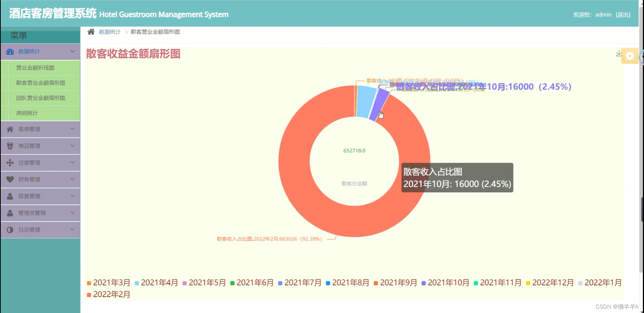Expand the 日志管理 menu chevron

tap(73, 229)
